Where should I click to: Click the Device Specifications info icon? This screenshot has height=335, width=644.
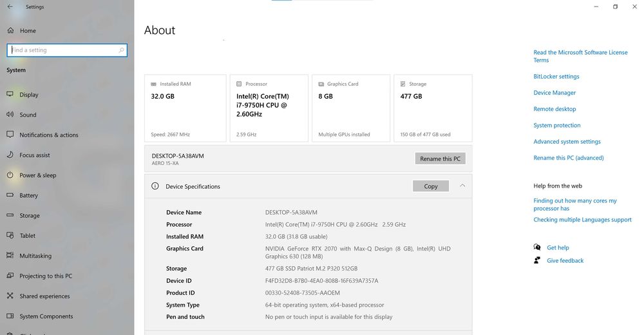pyautogui.click(x=155, y=186)
